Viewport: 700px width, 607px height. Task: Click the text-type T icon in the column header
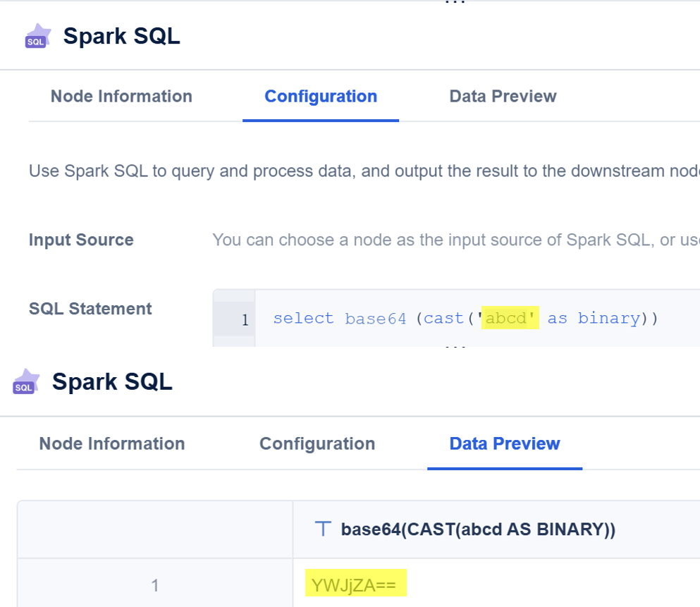[x=323, y=529]
